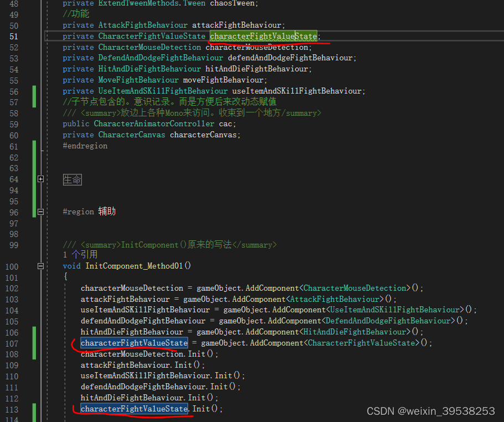
Task: Collapse the #region 辅助 block at line 96
Action: (x=40, y=212)
